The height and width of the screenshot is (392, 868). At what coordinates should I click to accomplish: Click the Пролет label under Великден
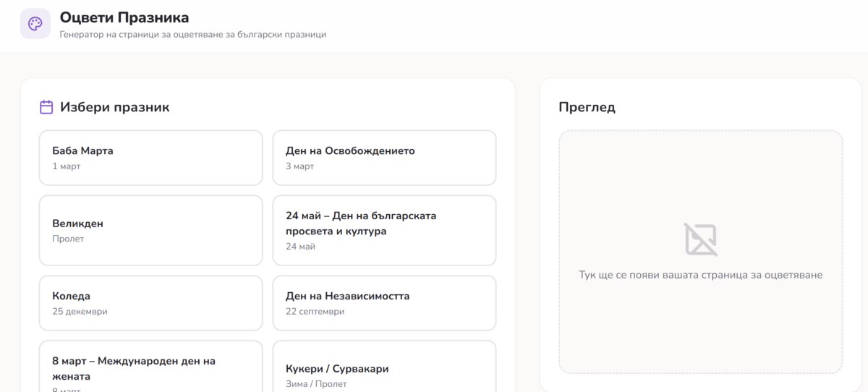(68, 239)
